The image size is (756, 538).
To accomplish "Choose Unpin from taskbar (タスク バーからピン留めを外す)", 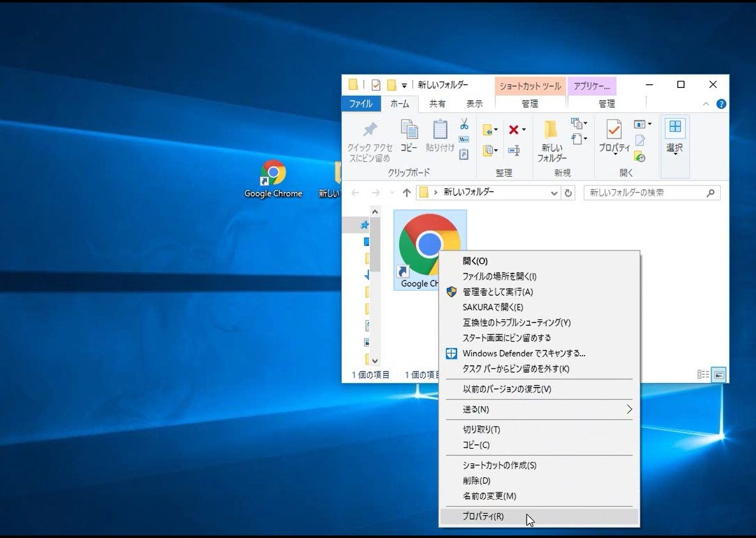I will tap(540, 369).
